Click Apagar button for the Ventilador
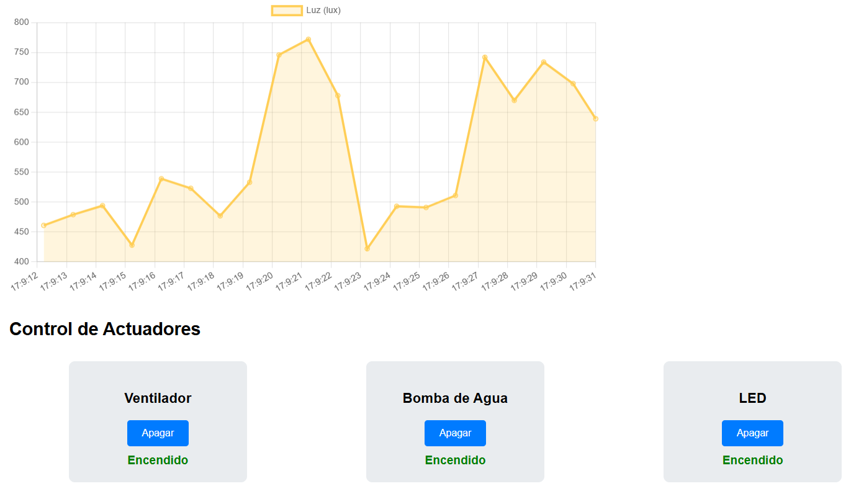This screenshot has width=851, height=504. pos(158,433)
